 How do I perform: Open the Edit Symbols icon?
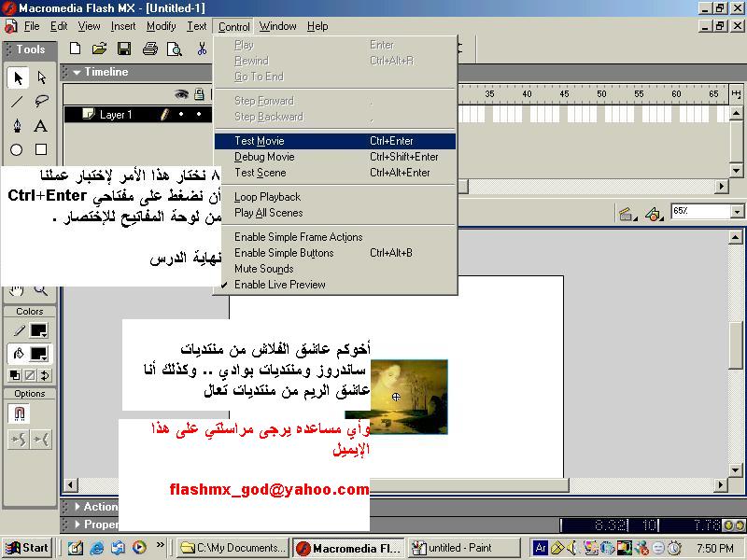(655, 215)
